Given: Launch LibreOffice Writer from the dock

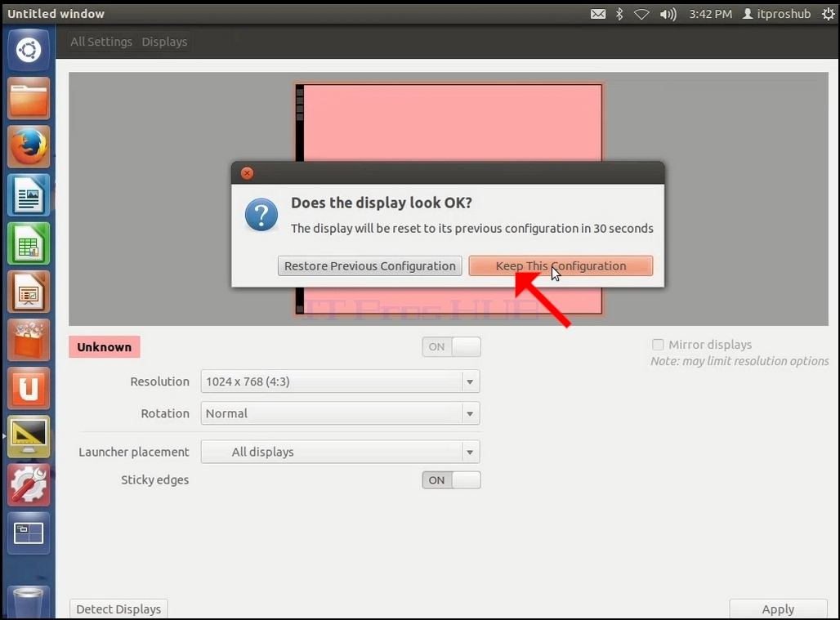Looking at the screenshot, I should [x=29, y=195].
